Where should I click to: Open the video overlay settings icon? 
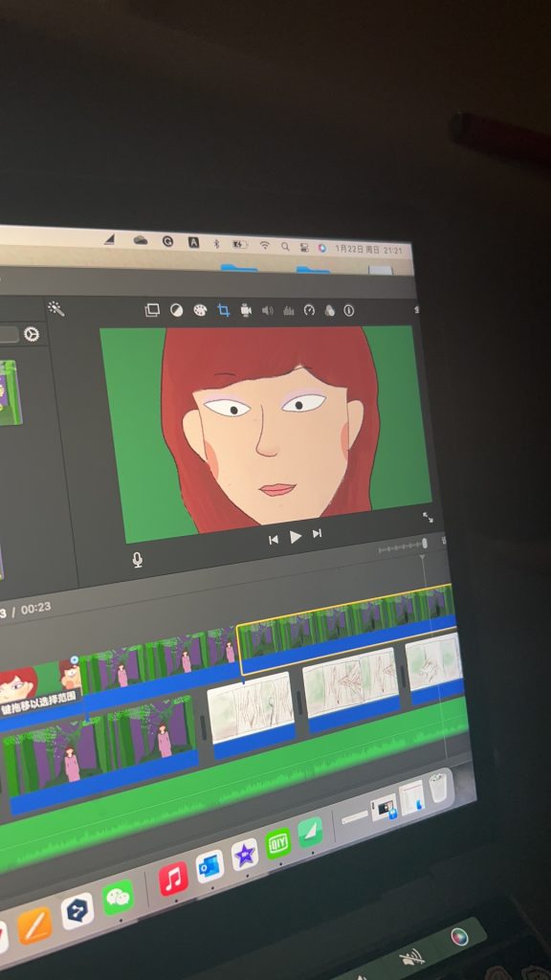coord(152,310)
